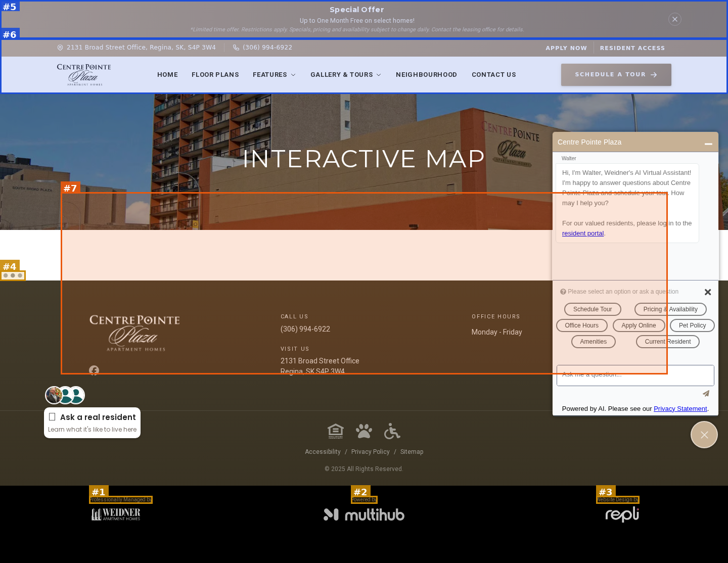Click the Interactive Map heading
The image size is (728, 563).
(364, 159)
